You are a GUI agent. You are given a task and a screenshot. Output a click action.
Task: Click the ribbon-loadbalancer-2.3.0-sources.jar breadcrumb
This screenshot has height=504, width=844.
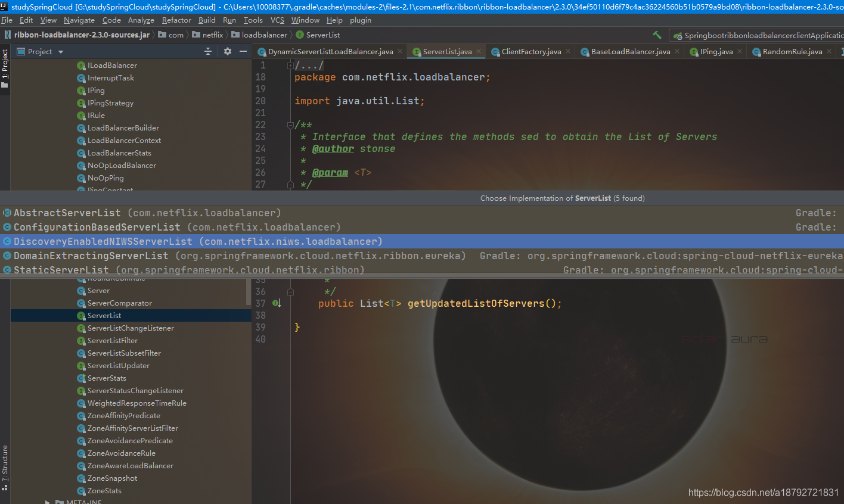point(77,35)
